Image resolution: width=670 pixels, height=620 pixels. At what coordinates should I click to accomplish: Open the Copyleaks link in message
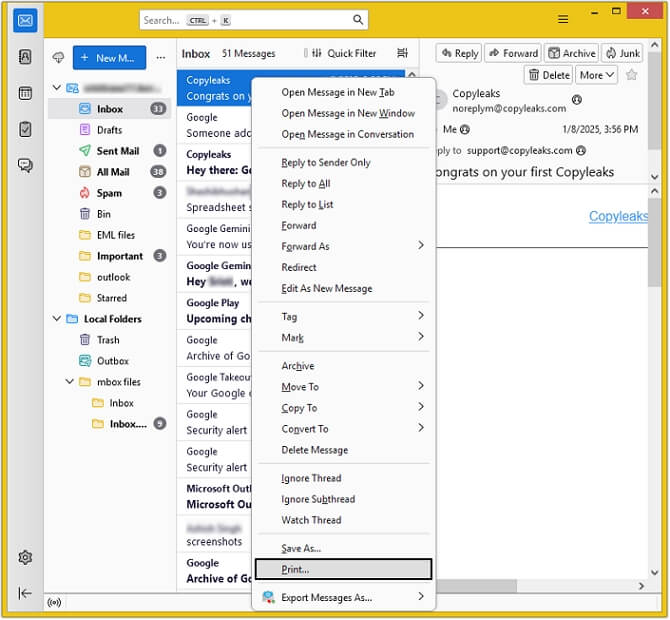click(618, 216)
